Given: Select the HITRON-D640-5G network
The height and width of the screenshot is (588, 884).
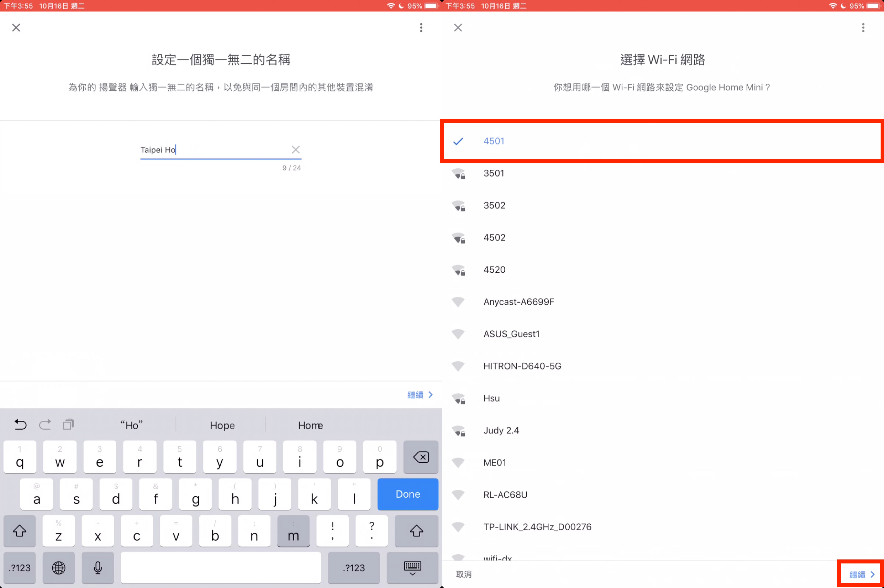Looking at the screenshot, I should [663, 366].
